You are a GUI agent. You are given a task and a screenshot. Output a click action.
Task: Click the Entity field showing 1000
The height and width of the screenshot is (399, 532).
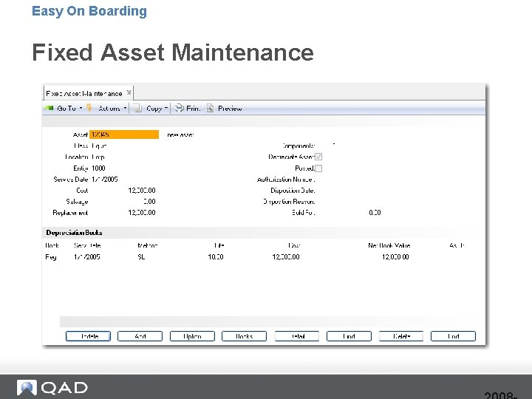pos(98,168)
